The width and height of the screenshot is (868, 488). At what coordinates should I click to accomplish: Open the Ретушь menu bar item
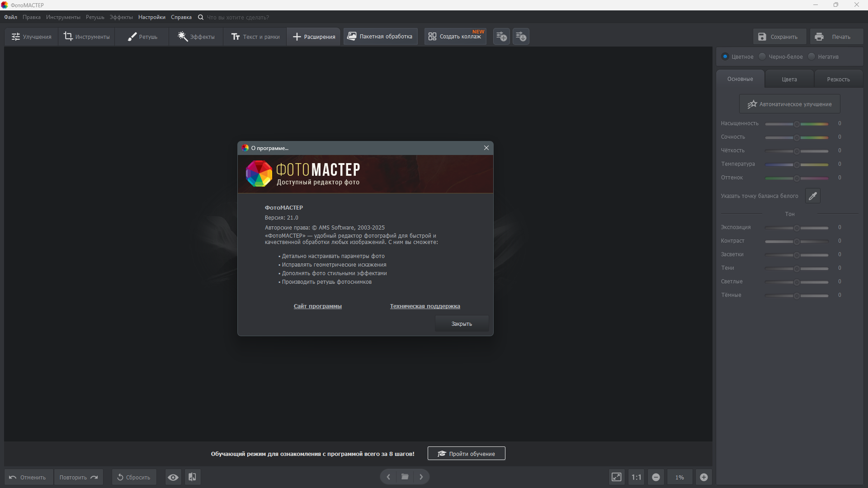coord(95,17)
